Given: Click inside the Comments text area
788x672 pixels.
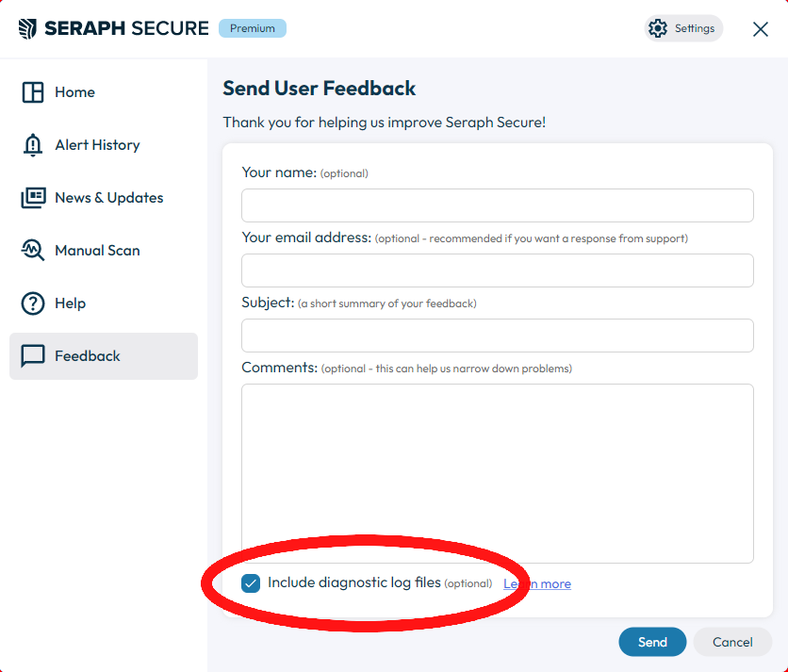Looking at the screenshot, I should (497, 473).
